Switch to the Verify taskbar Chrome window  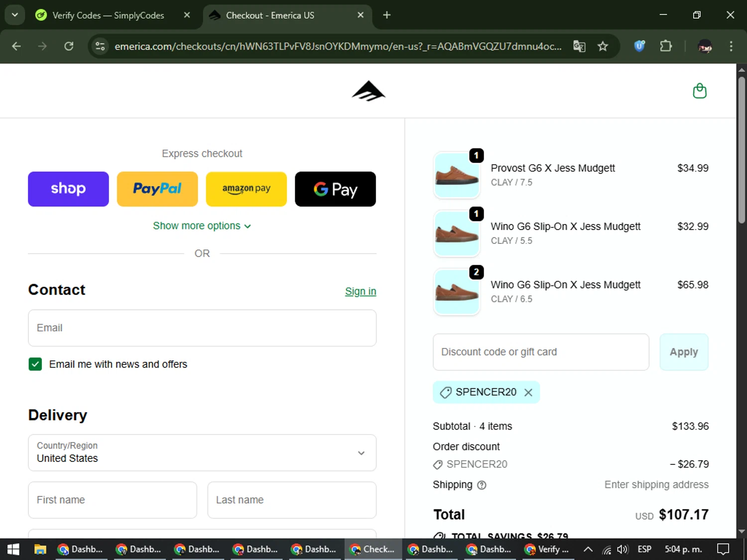[x=548, y=549]
